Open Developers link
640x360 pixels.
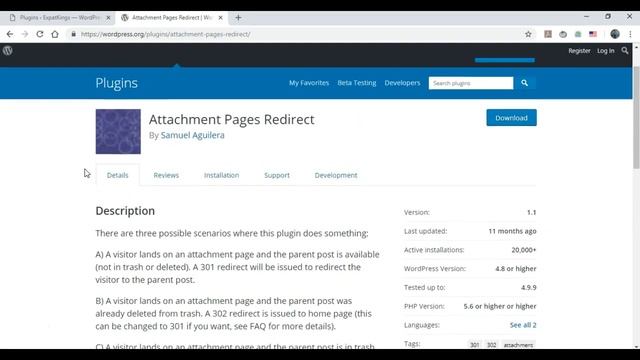(402, 83)
